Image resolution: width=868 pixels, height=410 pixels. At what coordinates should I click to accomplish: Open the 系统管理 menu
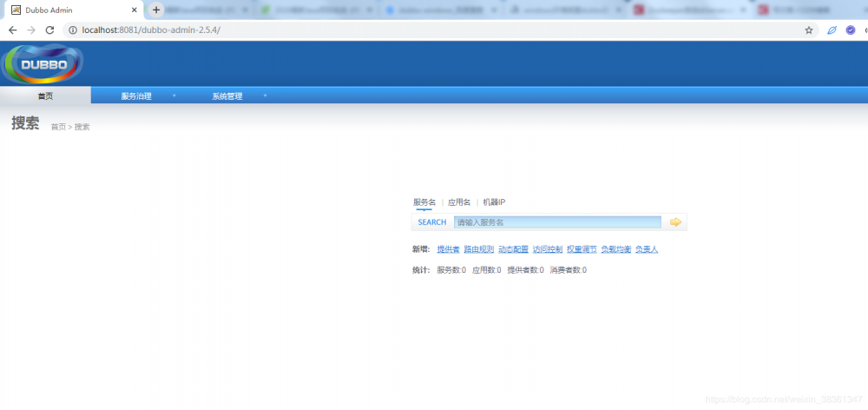click(x=227, y=96)
